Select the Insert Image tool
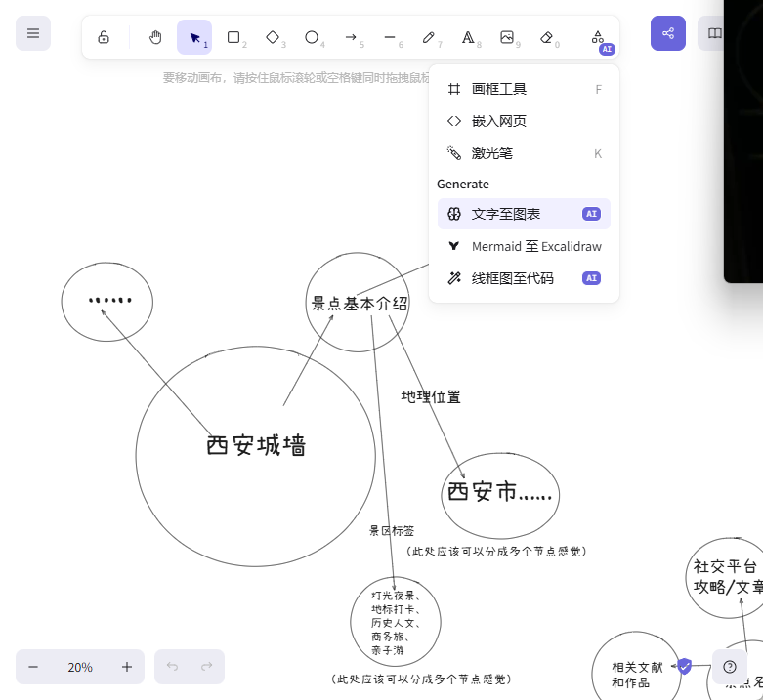 coord(507,37)
